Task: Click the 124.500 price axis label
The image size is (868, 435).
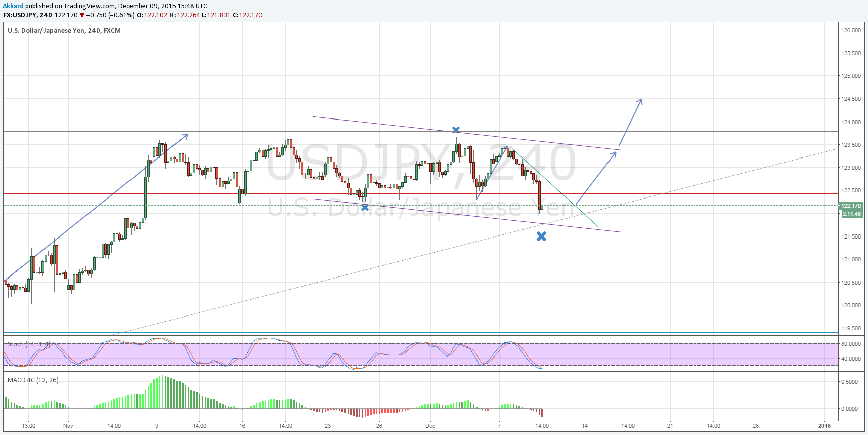Action: [851, 99]
